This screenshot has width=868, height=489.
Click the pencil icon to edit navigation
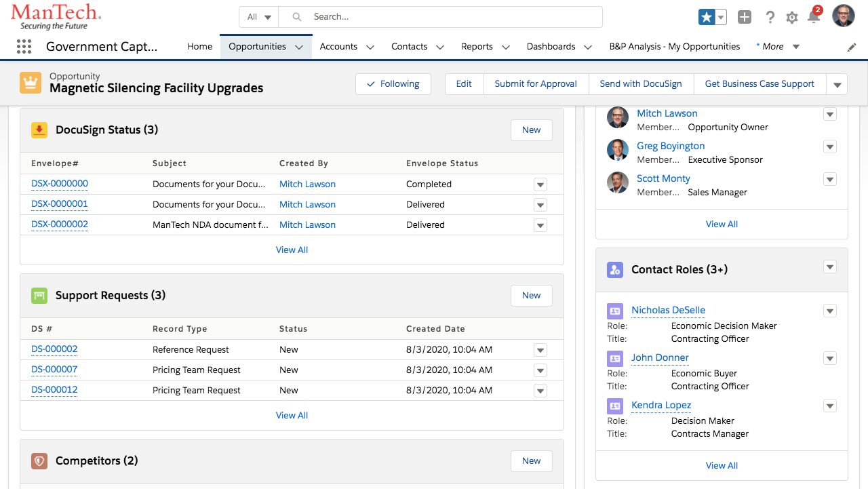(852, 47)
